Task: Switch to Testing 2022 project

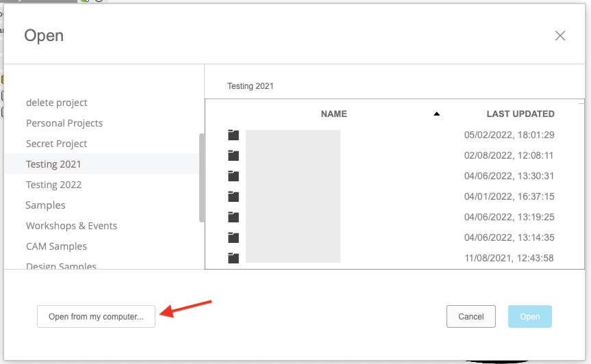Action: pos(53,185)
